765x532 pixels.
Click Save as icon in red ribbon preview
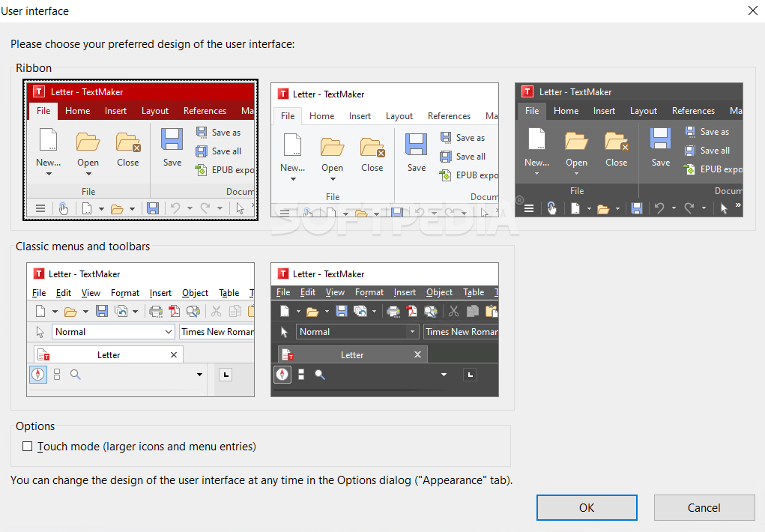pyautogui.click(x=202, y=132)
